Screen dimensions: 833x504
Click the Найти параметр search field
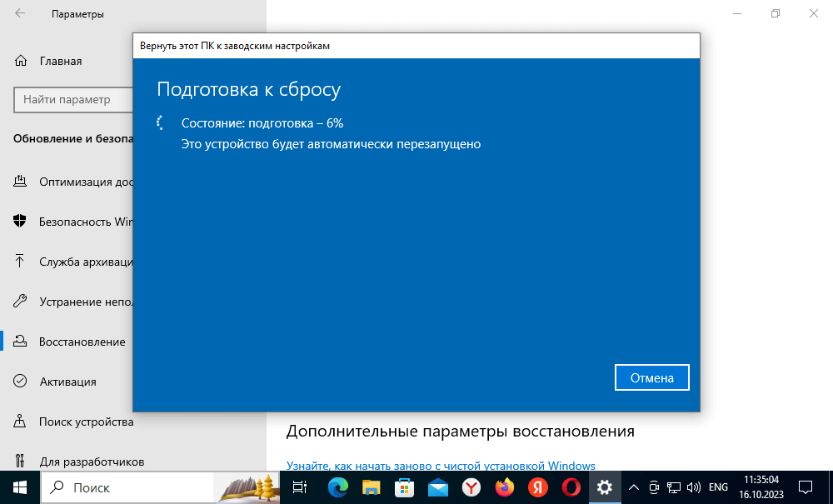click(x=73, y=99)
